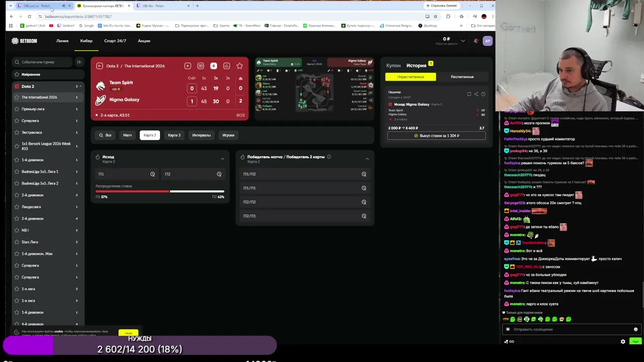Click the bet distribution bar under Исход

click(160, 192)
